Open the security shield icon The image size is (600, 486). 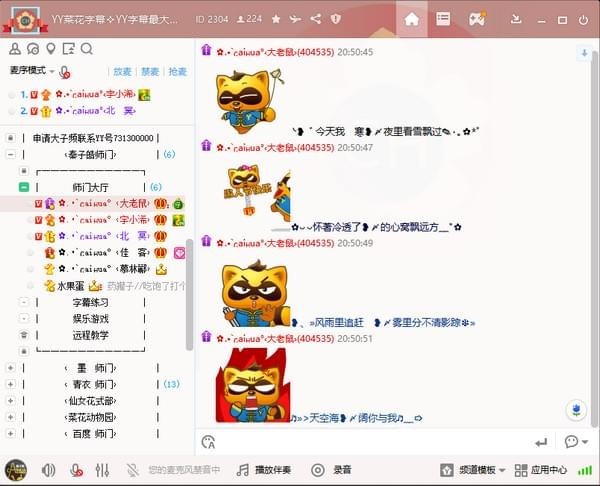pos(336,19)
